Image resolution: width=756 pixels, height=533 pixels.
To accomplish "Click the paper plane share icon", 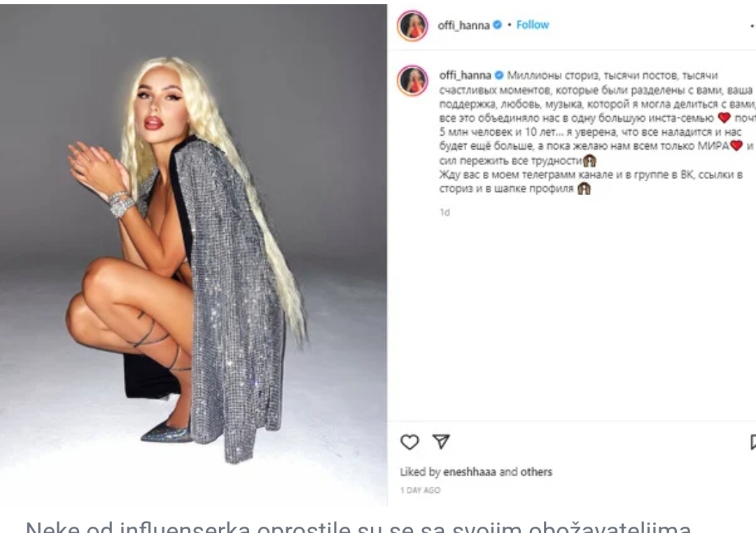I will [441, 441].
